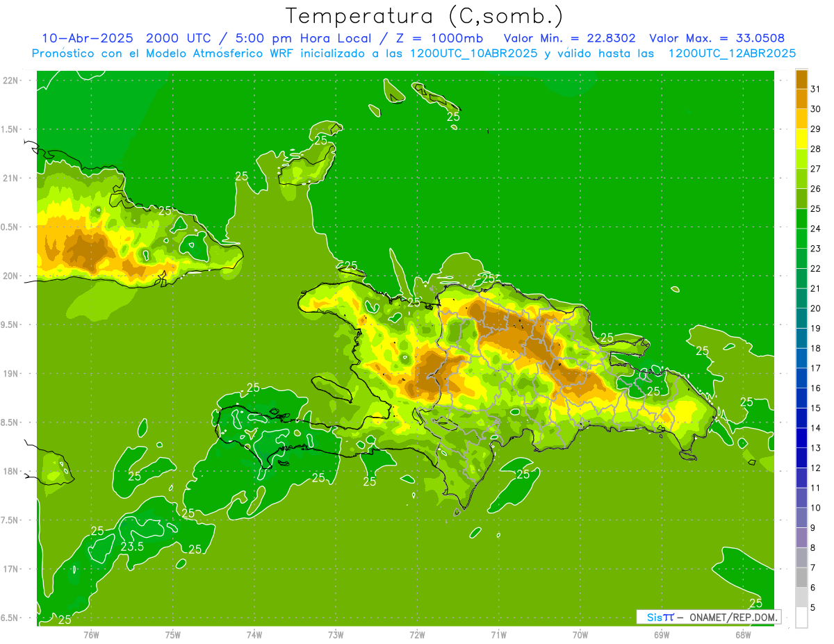Pick the blue legend band between 14 and 15
The height and width of the screenshot is (644, 834).
[801, 418]
